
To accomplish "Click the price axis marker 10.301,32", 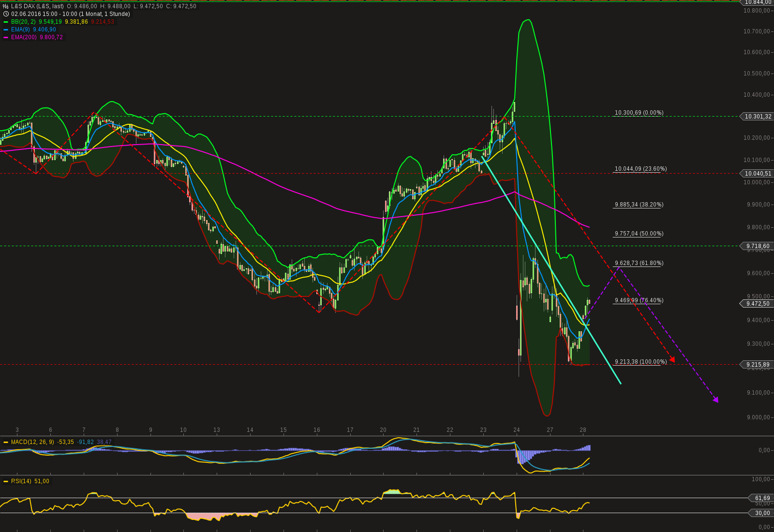I will 756,117.
